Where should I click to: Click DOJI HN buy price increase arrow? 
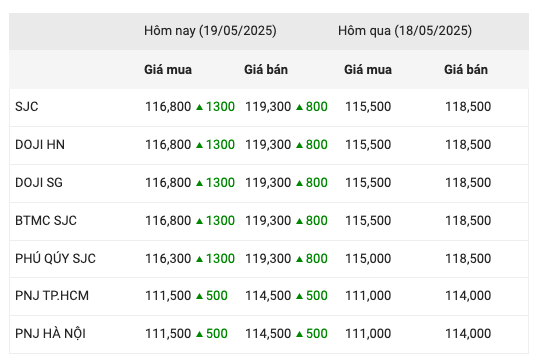pyautogui.click(x=200, y=145)
